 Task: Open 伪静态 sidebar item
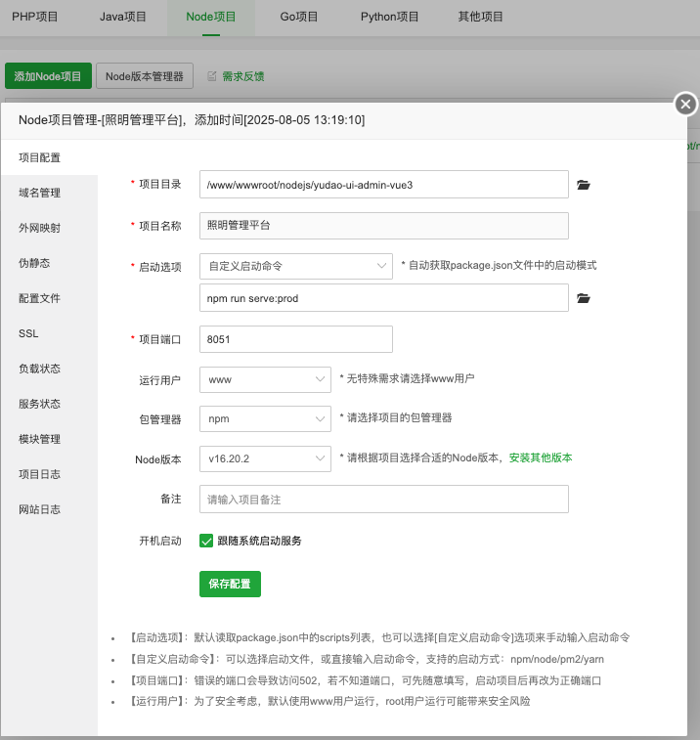tap(49, 263)
